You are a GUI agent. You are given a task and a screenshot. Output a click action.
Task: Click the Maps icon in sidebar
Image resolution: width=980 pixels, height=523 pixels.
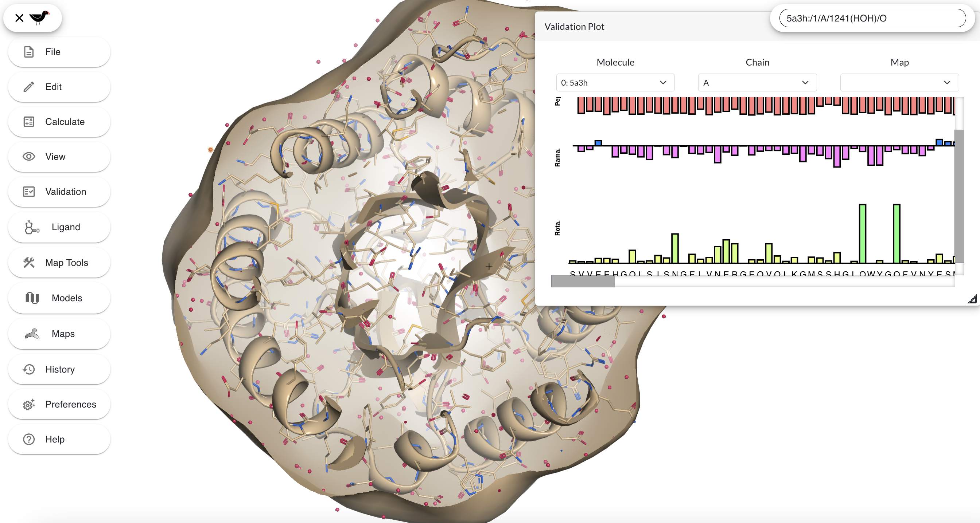pyautogui.click(x=32, y=334)
